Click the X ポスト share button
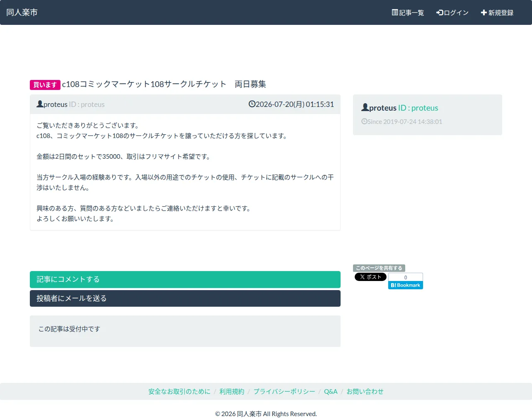Screen dimensions: 532x419 click(370, 277)
